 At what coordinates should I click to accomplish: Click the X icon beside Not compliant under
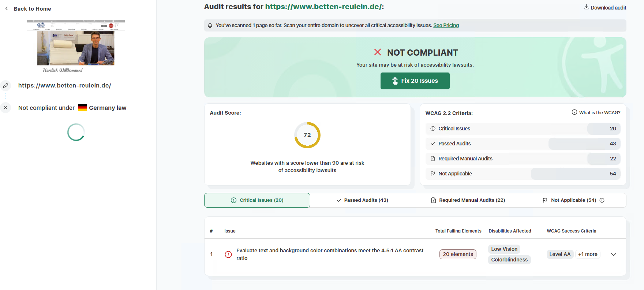[5, 108]
